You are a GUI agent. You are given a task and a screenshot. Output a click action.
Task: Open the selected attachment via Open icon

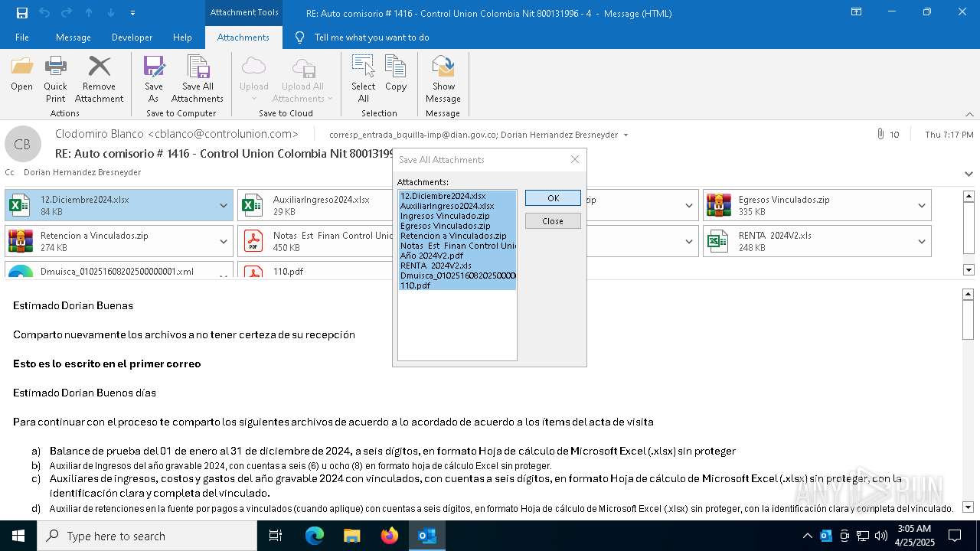(x=22, y=73)
